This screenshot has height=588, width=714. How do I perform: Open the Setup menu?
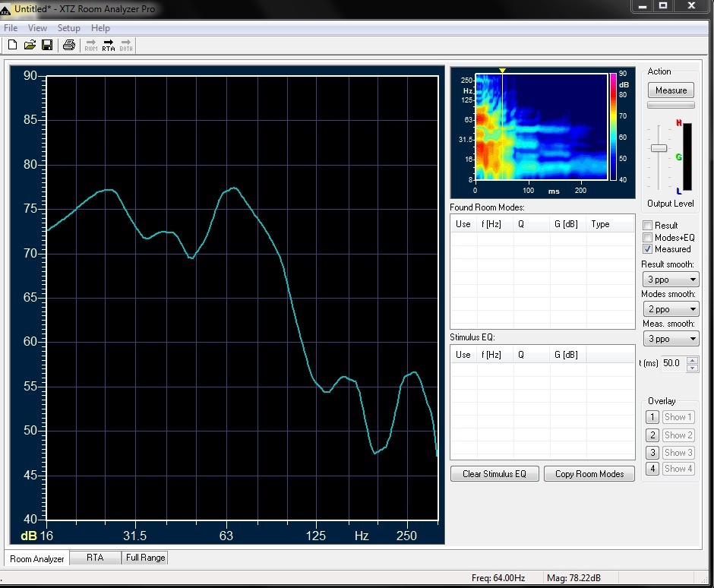pyautogui.click(x=69, y=28)
